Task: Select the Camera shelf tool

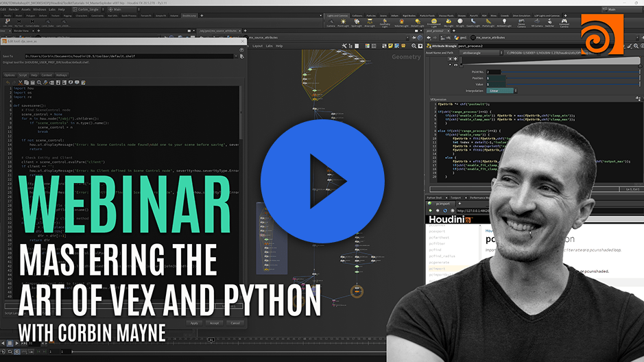Action: coord(331,23)
